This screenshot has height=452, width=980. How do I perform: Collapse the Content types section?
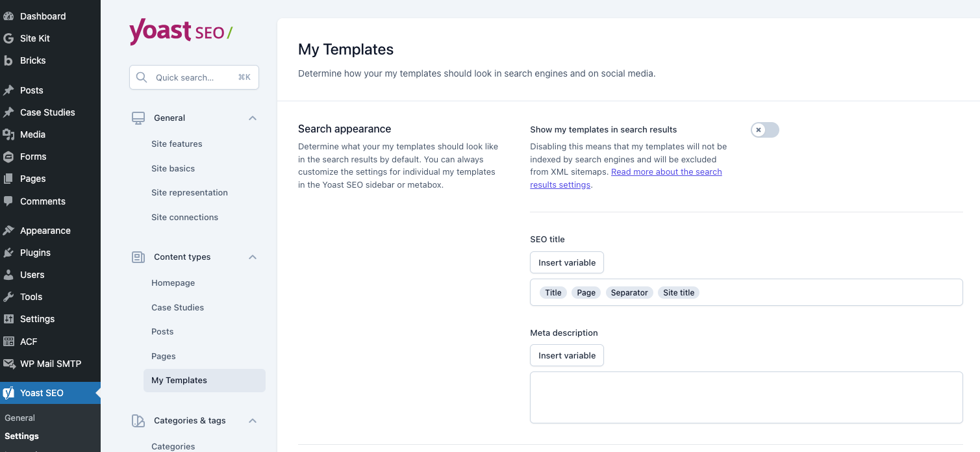(x=253, y=257)
